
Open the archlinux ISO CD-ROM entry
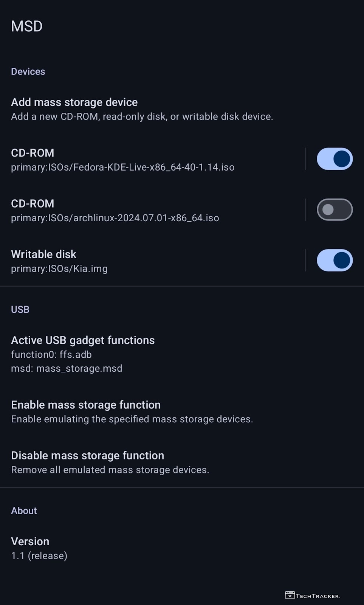(115, 210)
